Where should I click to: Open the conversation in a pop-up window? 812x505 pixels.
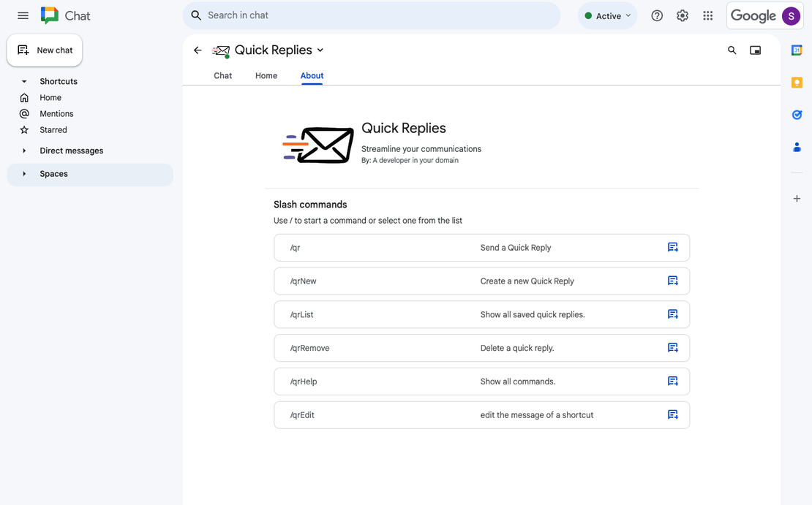pos(756,50)
